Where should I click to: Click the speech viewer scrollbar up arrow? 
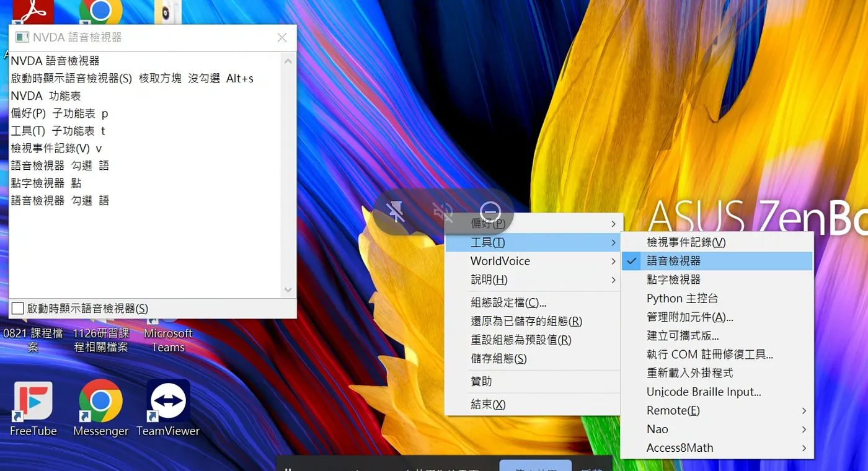point(288,61)
